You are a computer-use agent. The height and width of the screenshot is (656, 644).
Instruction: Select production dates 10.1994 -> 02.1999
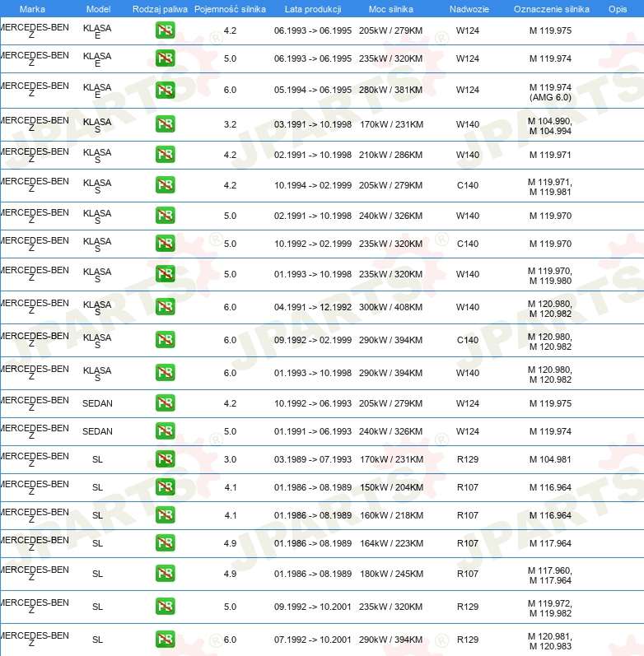(x=313, y=185)
